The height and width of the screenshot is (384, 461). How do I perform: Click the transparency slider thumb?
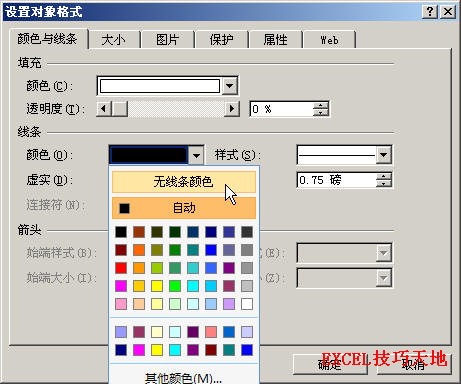tap(120, 109)
